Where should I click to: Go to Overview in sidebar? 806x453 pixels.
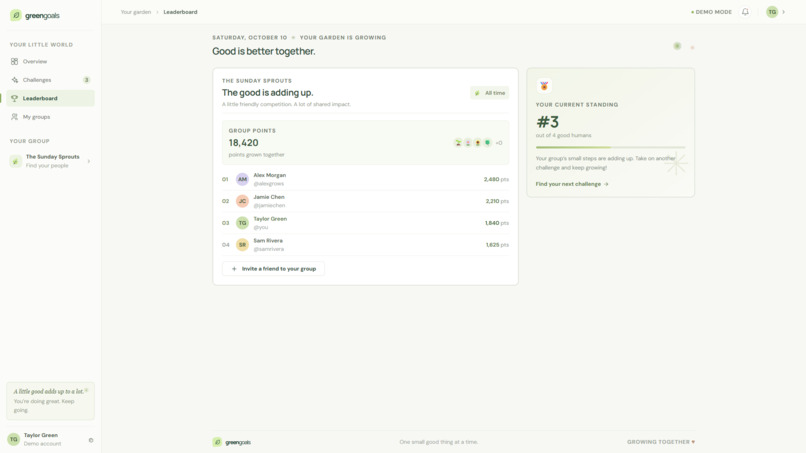point(50,61)
